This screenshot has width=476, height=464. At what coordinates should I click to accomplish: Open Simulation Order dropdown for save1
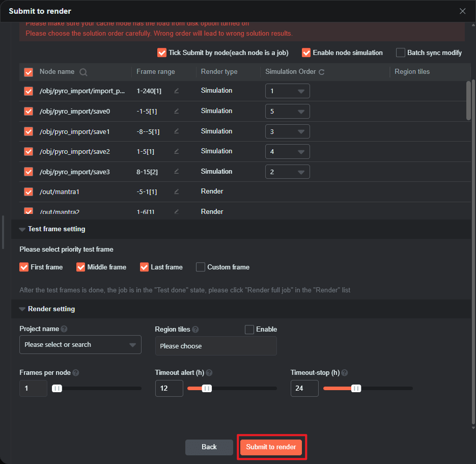pyautogui.click(x=287, y=131)
